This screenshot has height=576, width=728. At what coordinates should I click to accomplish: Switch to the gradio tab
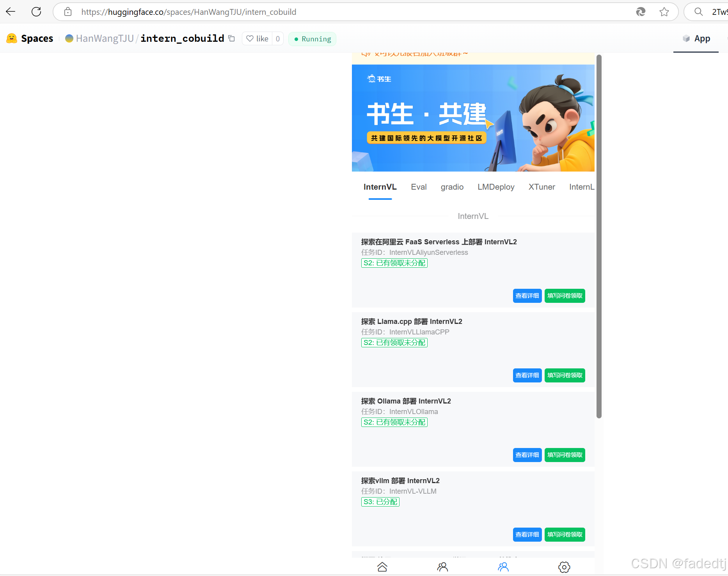(x=452, y=187)
